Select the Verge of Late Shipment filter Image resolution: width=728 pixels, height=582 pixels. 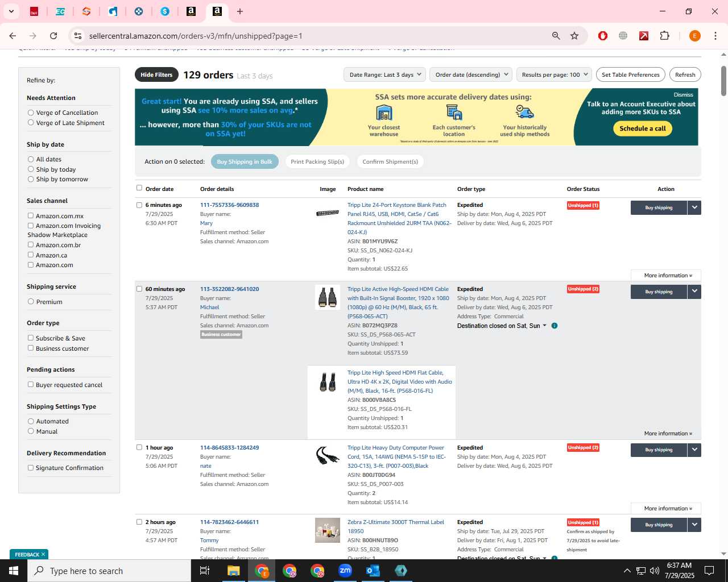31,123
